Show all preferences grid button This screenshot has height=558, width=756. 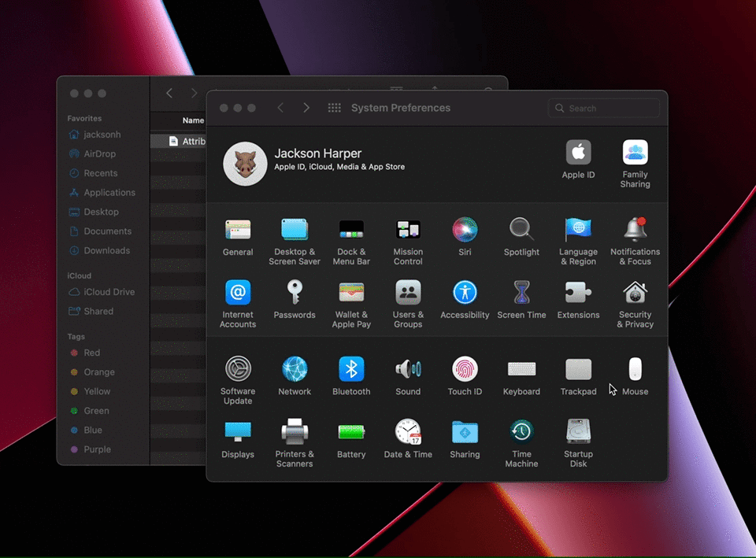pyautogui.click(x=334, y=108)
